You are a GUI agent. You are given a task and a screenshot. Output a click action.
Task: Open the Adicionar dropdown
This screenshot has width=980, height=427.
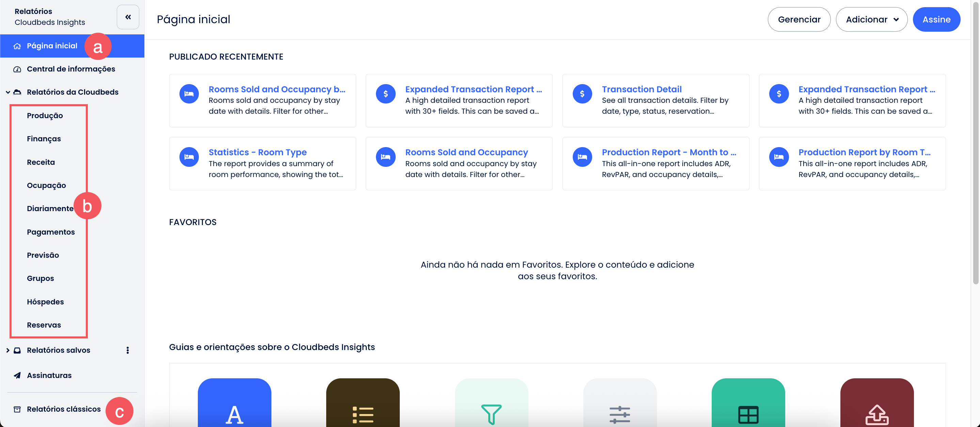[x=871, y=19]
